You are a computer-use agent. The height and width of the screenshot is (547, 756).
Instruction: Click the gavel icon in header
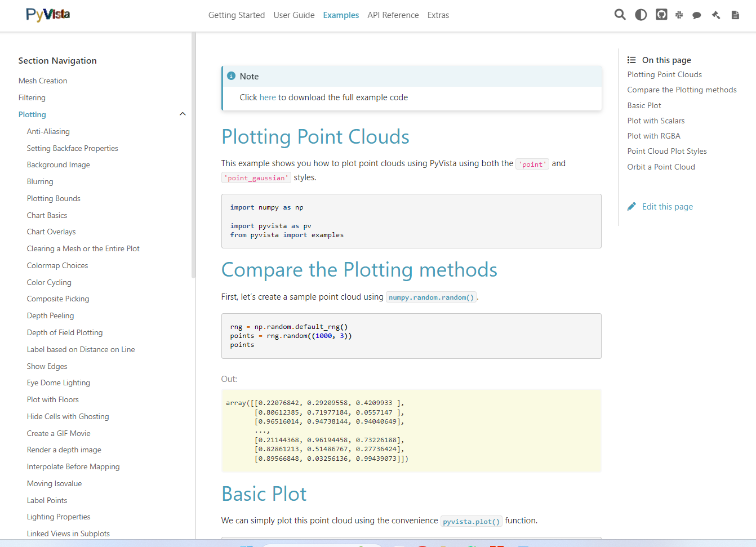(716, 15)
